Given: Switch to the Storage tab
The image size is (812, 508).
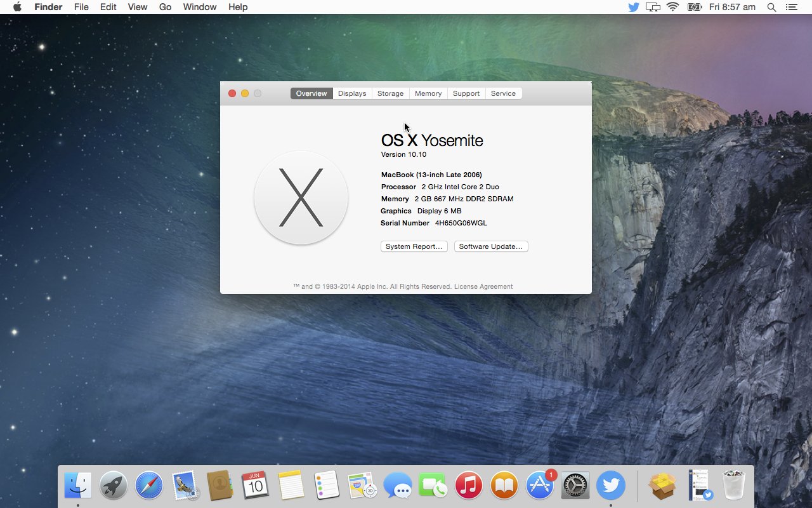Looking at the screenshot, I should pyautogui.click(x=390, y=93).
